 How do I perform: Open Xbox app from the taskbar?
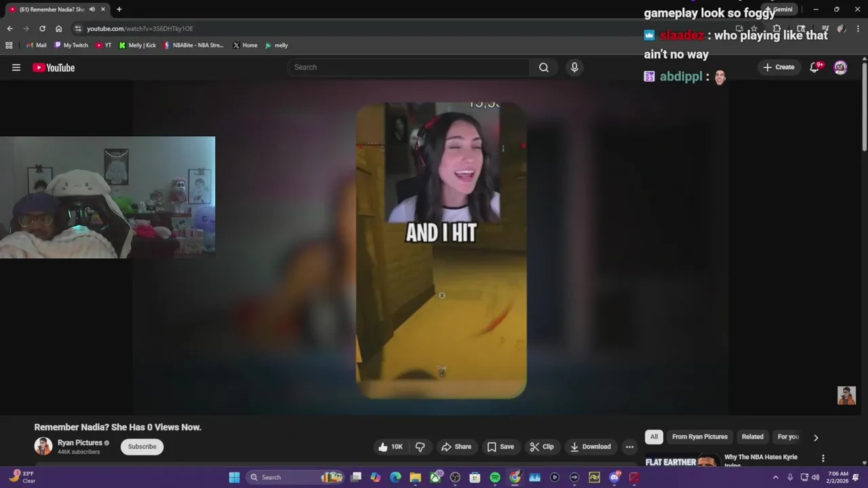[x=435, y=477]
